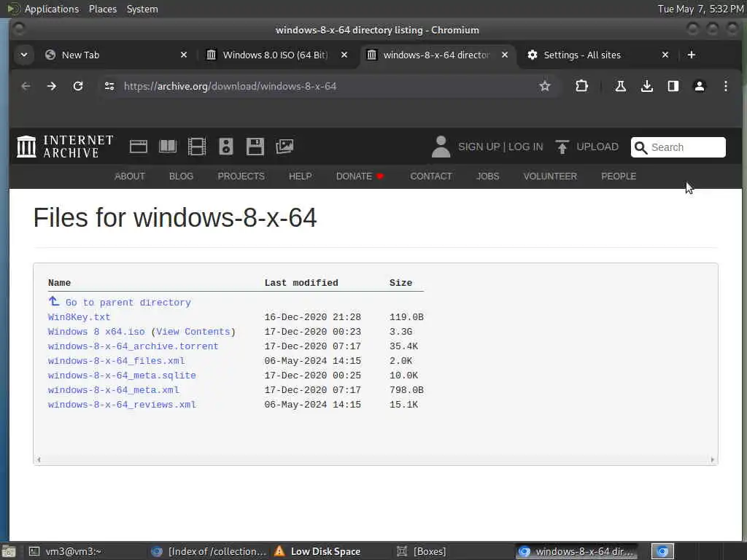Open Low Disk Space taskbar item

(x=318, y=551)
